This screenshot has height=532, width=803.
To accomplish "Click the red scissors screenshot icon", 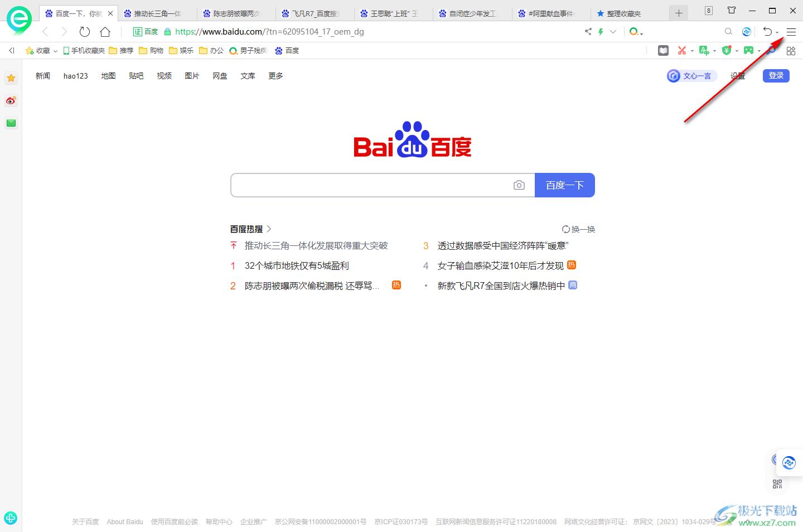I will [x=681, y=50].
